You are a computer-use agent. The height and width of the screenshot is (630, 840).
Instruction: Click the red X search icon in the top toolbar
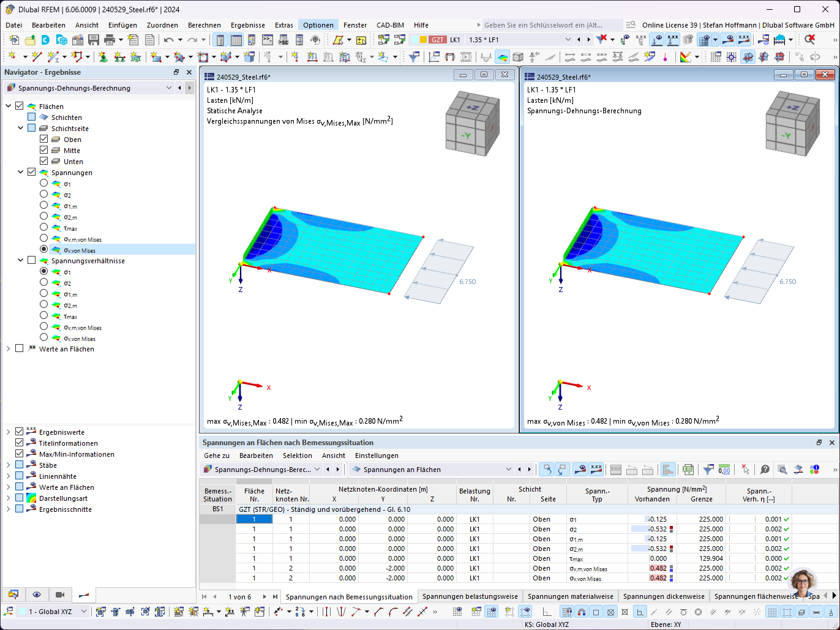click(x=810, y=40)
